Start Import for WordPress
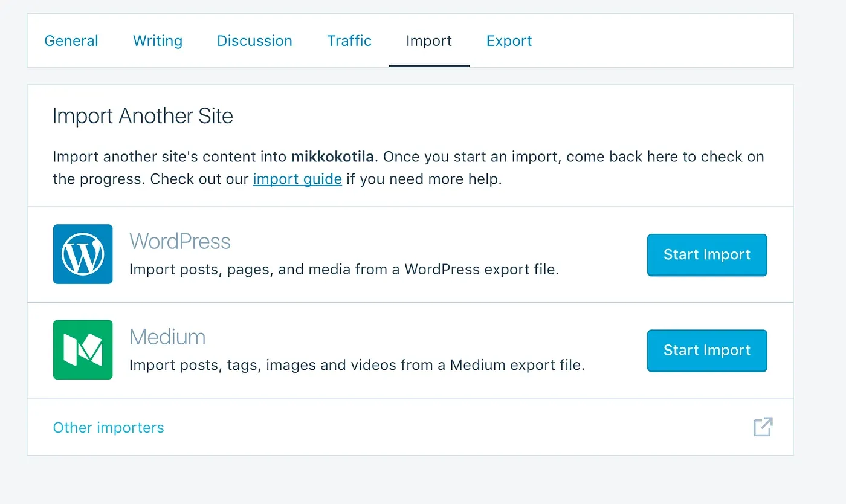Image resolution: width=846 pixels, height=504 pixels. tap(707, 255)
